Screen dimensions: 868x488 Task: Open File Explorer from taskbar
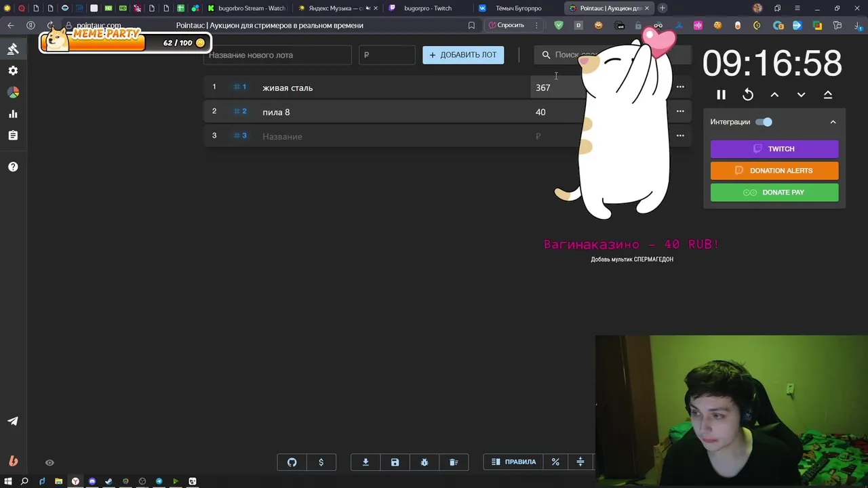point(58,481)
